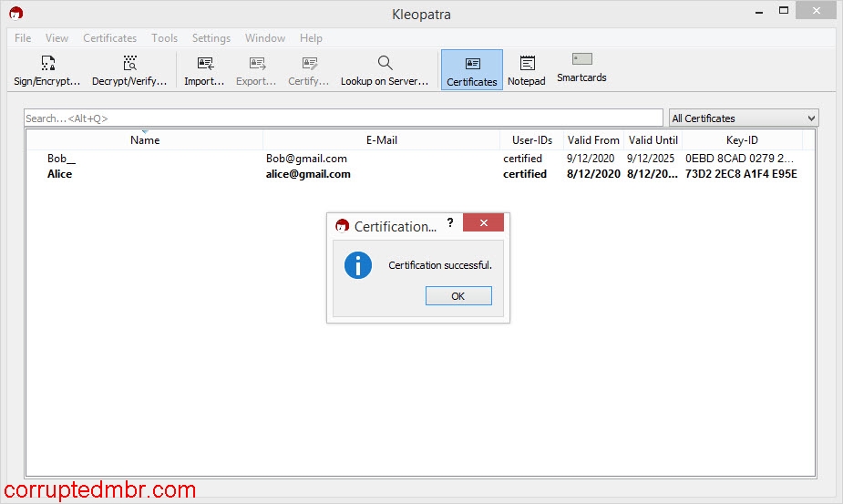Click the Import certificate icon
843x504 pixels.
tap(204, 64)
